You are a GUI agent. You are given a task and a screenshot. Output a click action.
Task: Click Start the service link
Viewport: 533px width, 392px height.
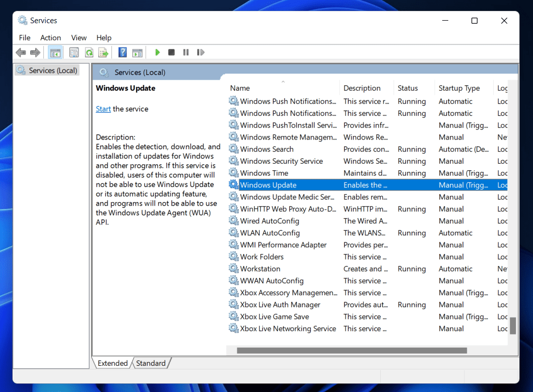103,109
